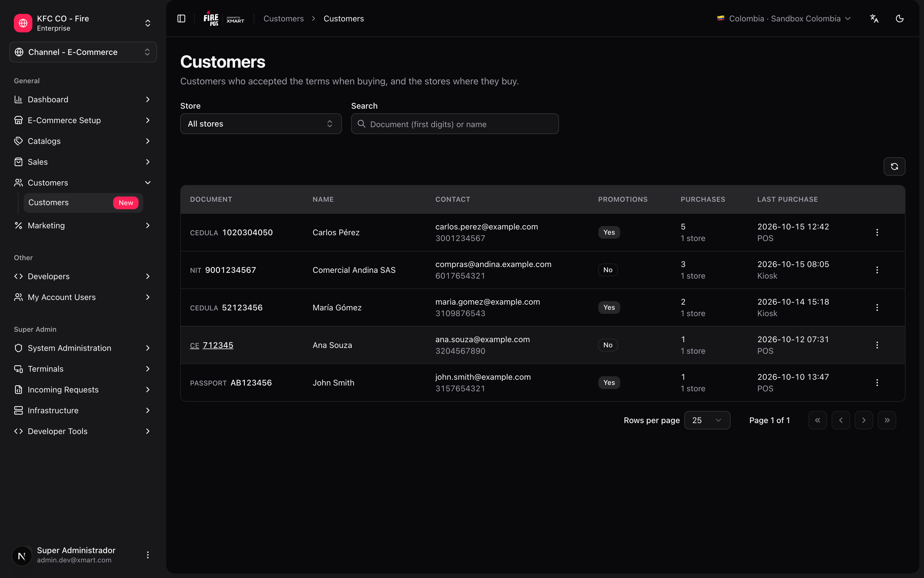The height and width of the screenshot is (578, 924).
Task: Expand the Marketing menu
Action: tap(83, 225)
